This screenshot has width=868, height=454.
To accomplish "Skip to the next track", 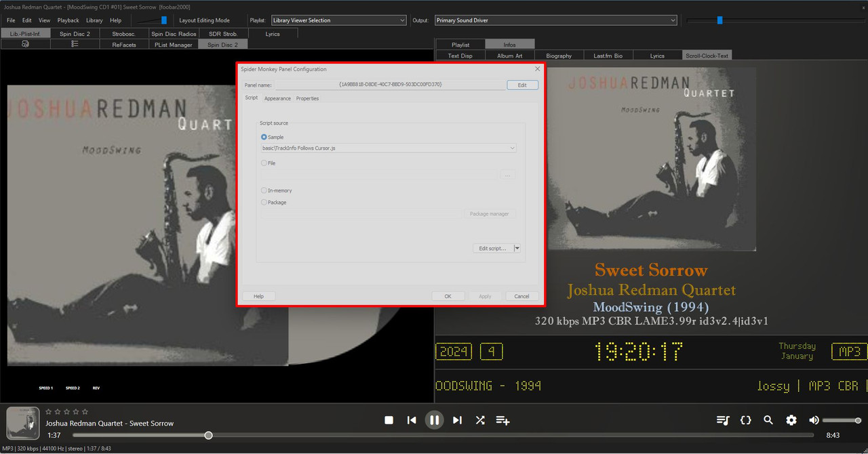I will click(x=457, y=420).
